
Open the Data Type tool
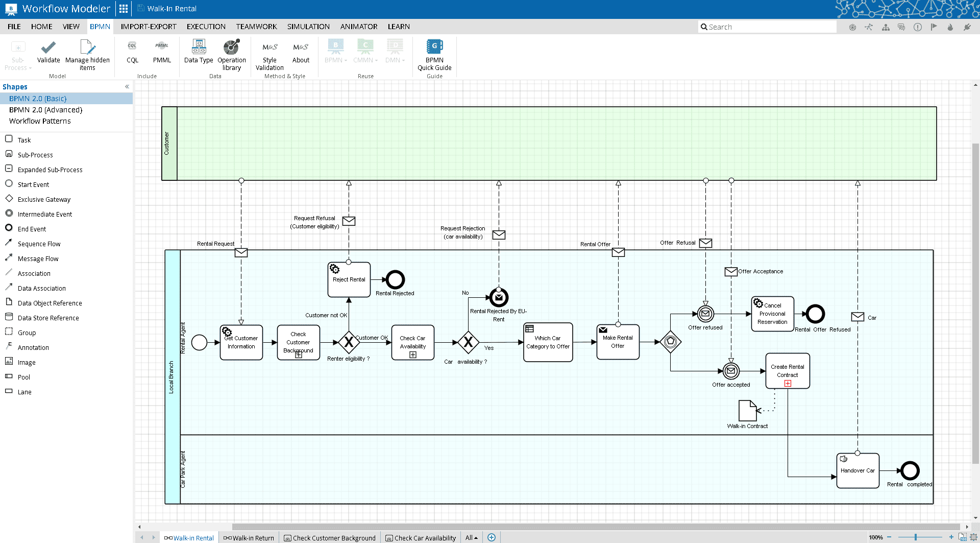(x=199, y=51)
